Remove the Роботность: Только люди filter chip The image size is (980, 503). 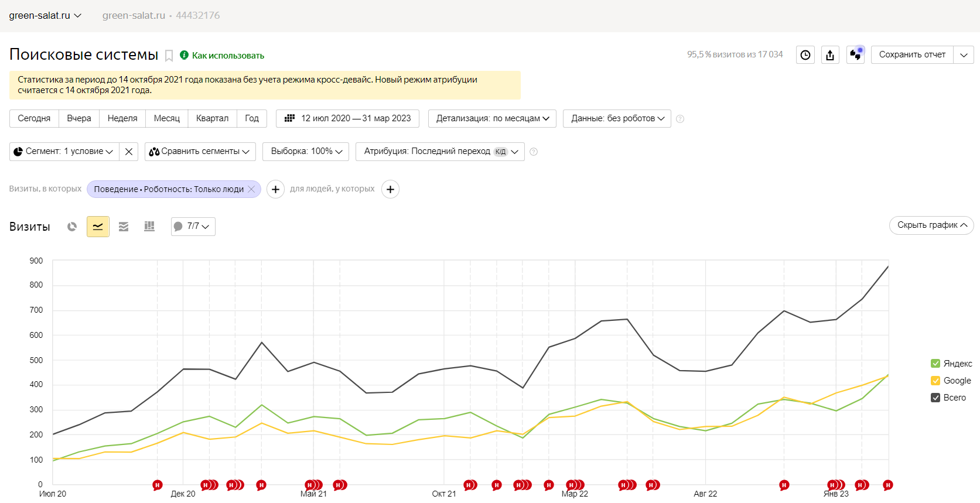pos(251,189)
